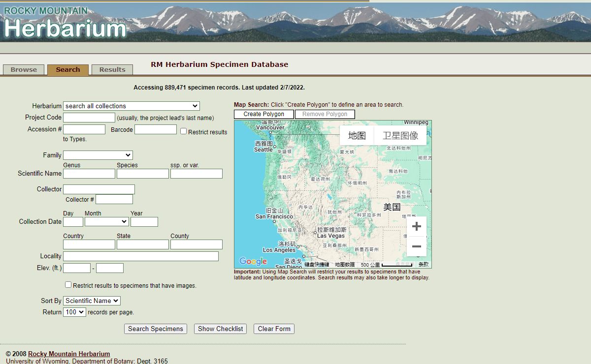Viewport: 591px width, 364px height.
Task: Open the Herbarium collections dropdown
Action: (x=131, y=106)
